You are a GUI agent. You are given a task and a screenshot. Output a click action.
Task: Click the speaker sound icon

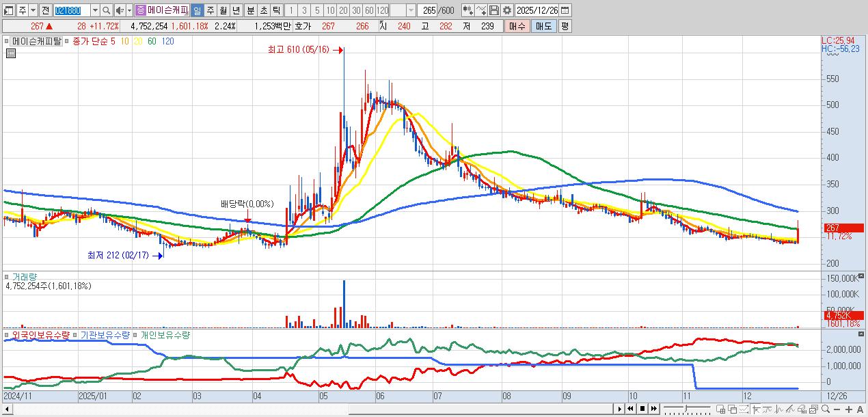120,10
